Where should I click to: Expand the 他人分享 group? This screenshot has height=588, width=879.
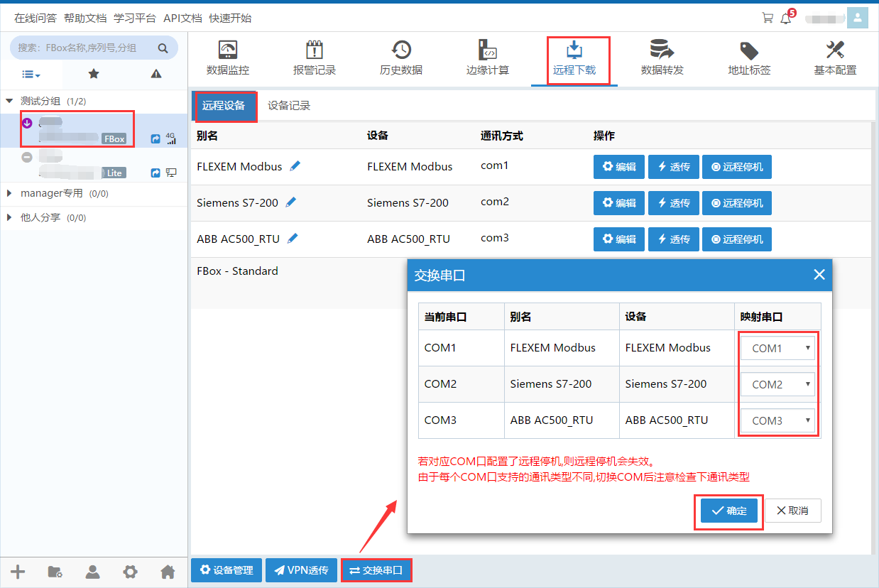10,217
